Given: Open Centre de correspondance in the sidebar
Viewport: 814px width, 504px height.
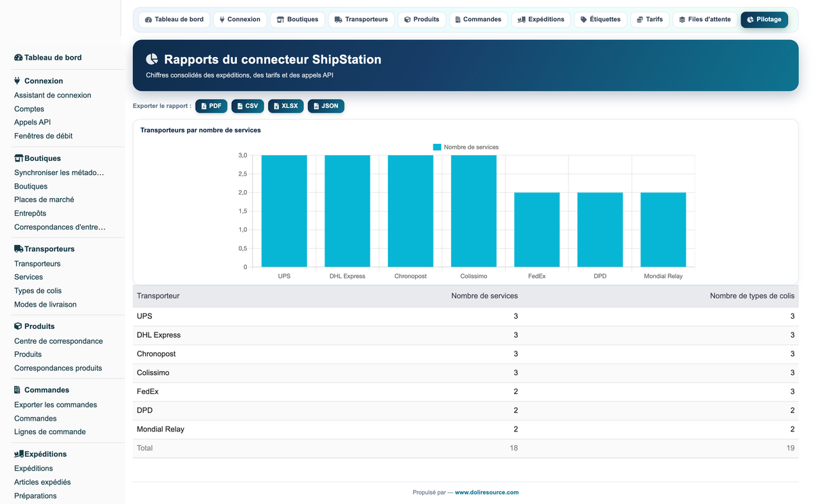Looking at the screenshot, I should (x=58, y=341).
